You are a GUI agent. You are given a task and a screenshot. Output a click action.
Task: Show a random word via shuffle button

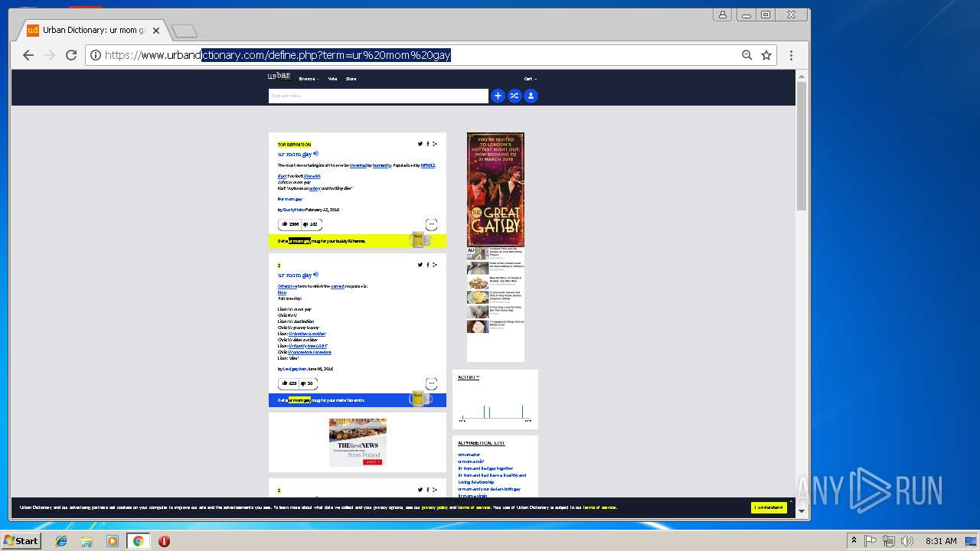click(x=514, y=96)
